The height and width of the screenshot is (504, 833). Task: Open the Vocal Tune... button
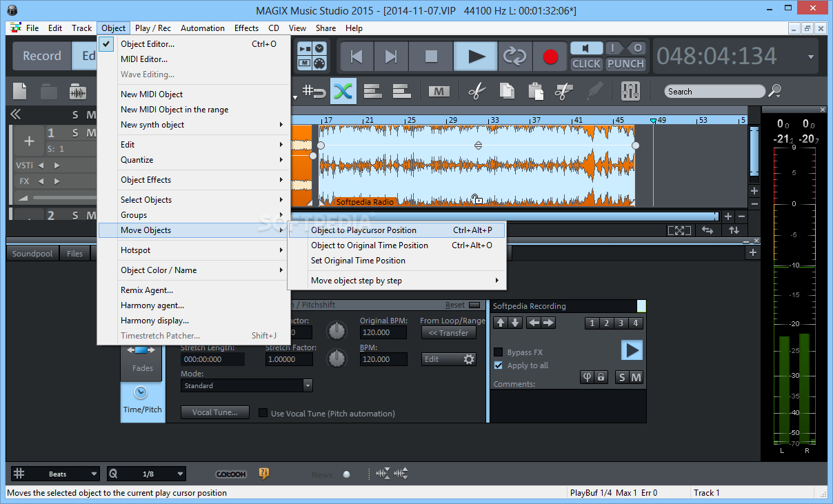(x=215, y=412)
